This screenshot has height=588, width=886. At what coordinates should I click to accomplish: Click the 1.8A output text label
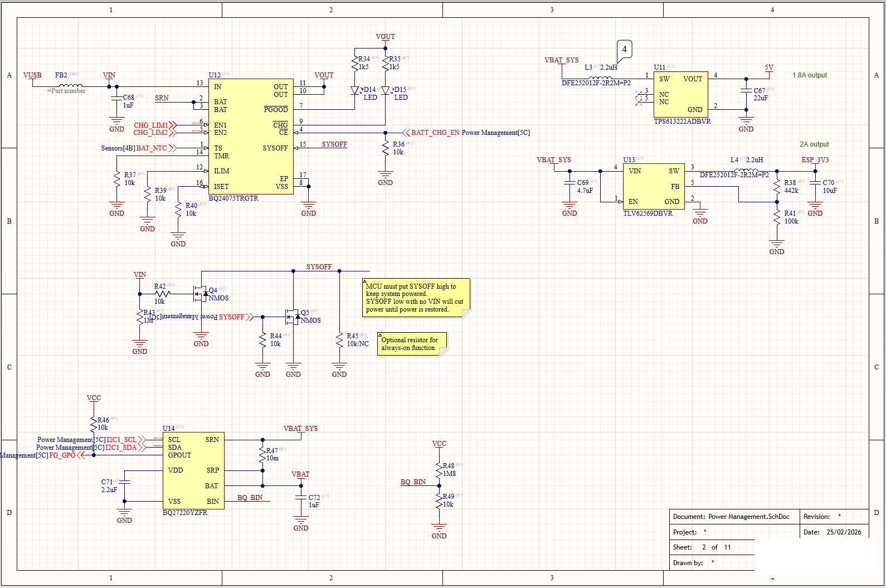[810, 75]
